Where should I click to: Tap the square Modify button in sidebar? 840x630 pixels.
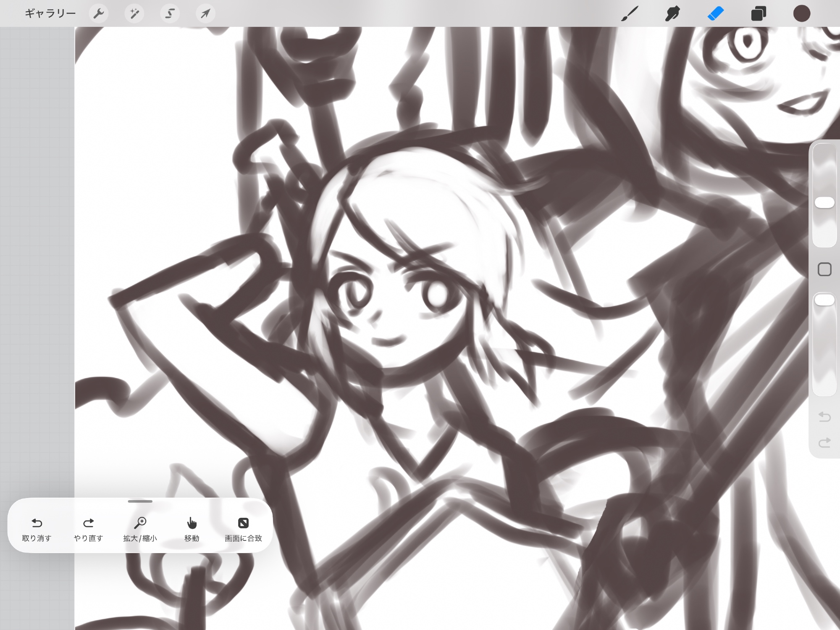[824, 269]
